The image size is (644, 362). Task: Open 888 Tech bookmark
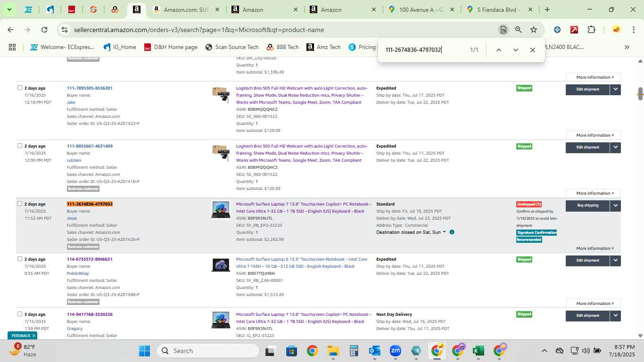point(282,47)
